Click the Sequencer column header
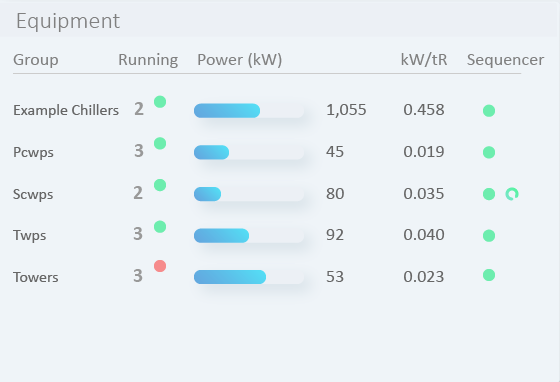 click(x=505, y=60)
